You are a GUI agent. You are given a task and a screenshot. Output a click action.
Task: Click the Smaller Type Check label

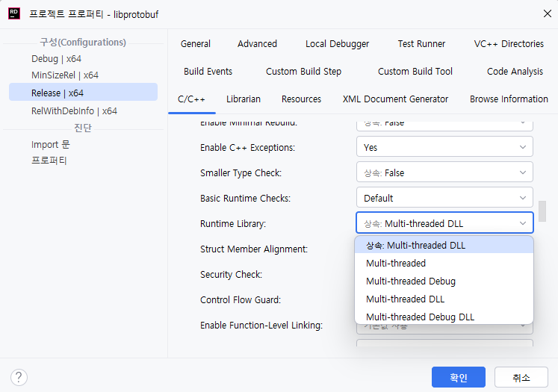click(x=241, y=173)
